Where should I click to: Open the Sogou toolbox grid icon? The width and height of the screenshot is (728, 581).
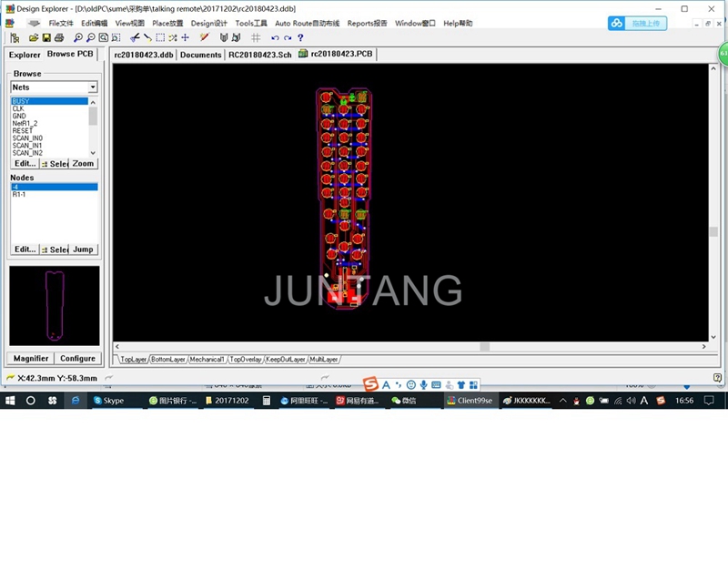click(473, 385)
